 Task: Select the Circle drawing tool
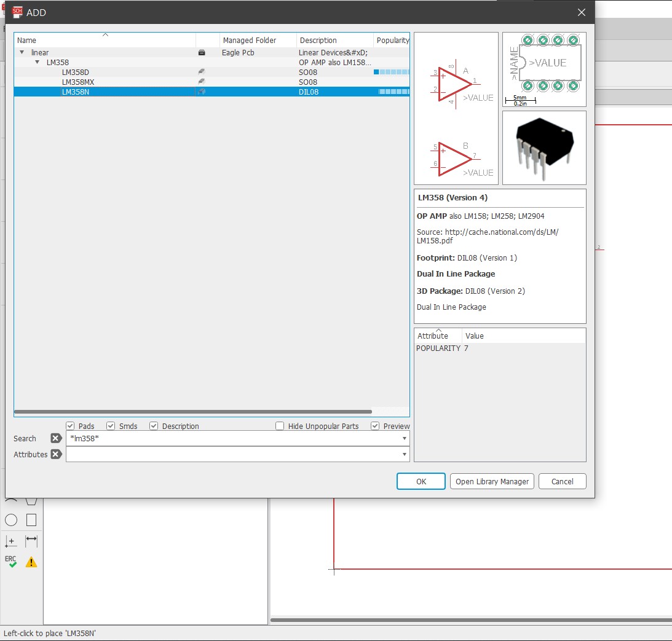[11, 520]
